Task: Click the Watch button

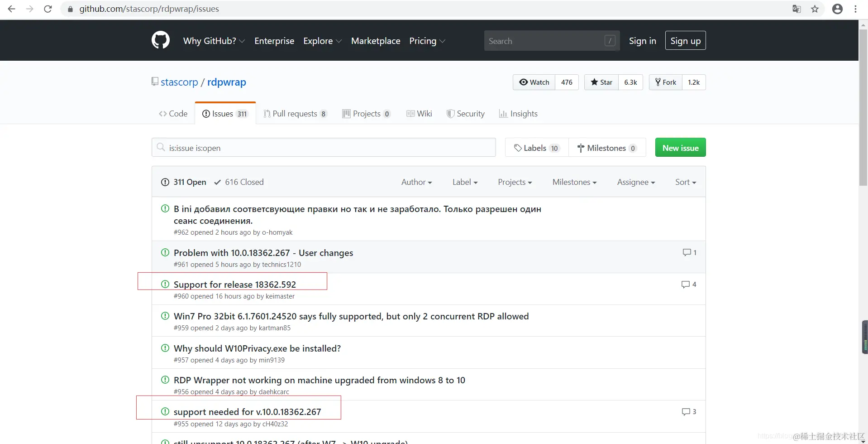Action: pyautogui.click(x=534, y=82)
